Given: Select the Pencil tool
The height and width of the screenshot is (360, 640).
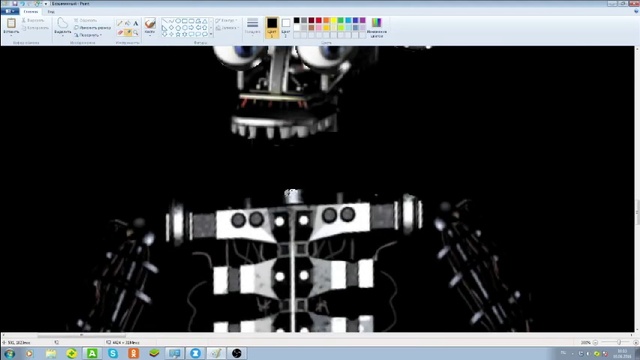Looking at the screenshot, I should tap(120, 24).
